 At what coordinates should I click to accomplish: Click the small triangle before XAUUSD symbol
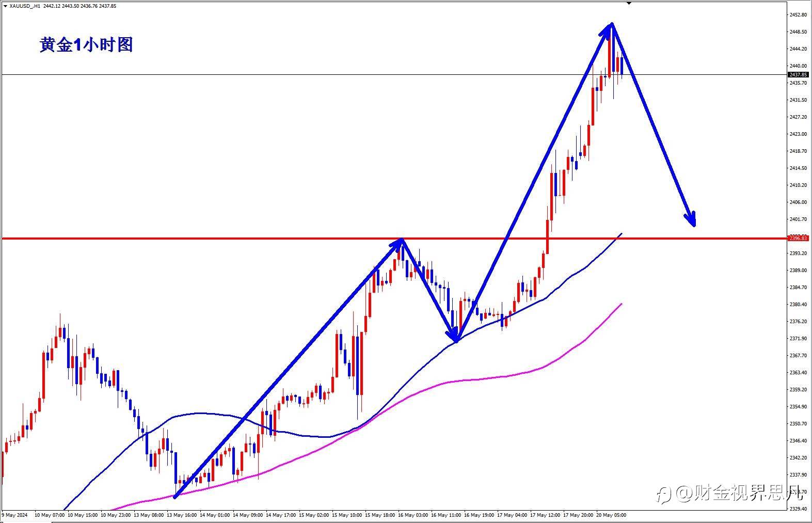pos(5,6)
